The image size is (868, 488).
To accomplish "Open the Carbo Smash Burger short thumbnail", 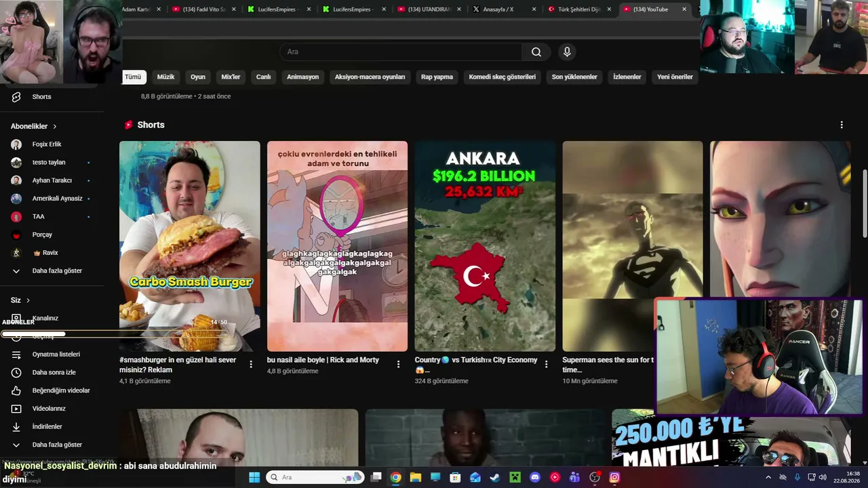I will point(190,246).
